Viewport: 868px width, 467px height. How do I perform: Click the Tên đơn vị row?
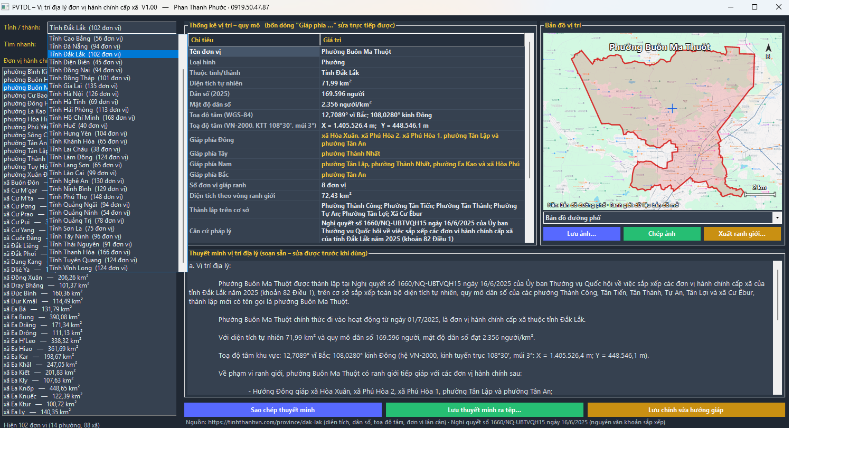[x=356, y=52]
